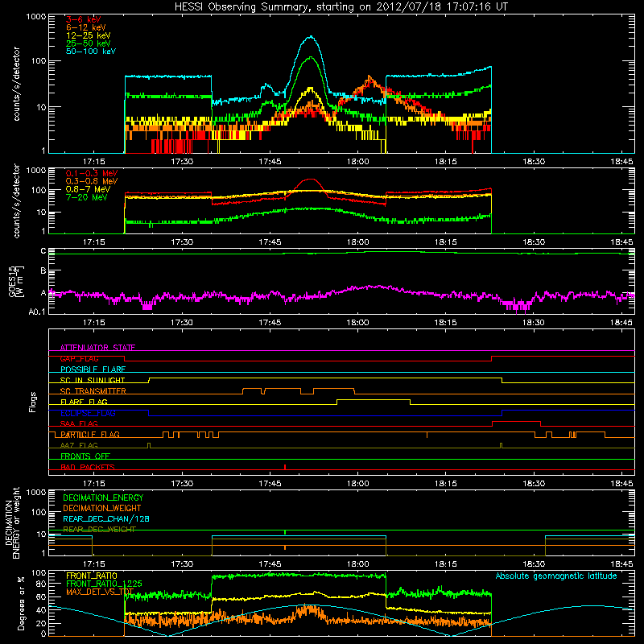Screen dimensions: 644x644
Task: Click the 18:00 tick label under the Flags panel
Action: pos(357,484)
